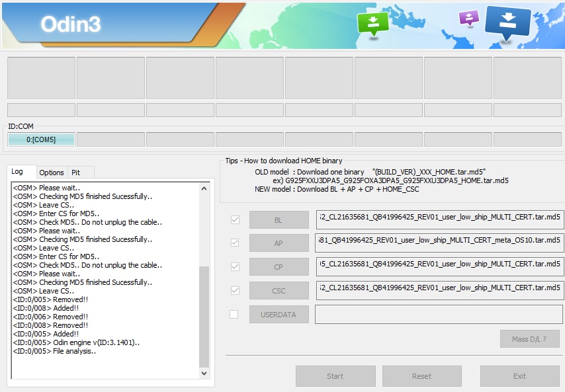This screenshot has height=392, width=565.
Task: Click the AP file button
Action: click(x=279, y=243)
